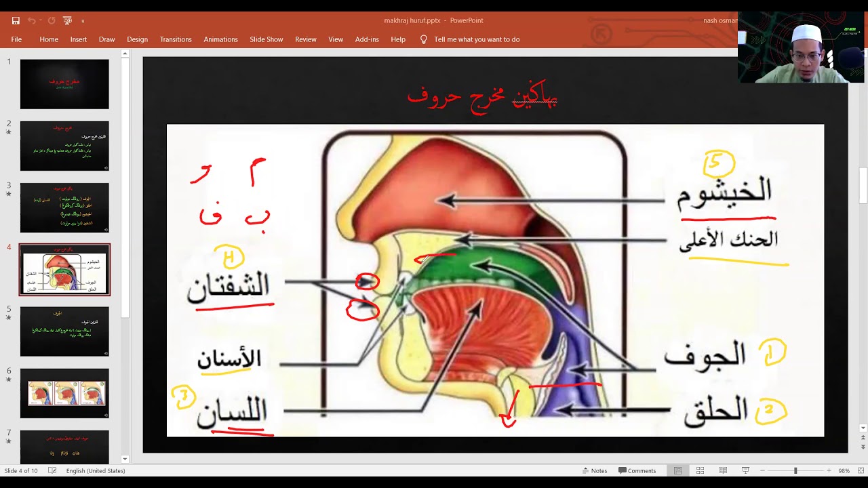Viewport: 868px width, 488px height.
Task: Switch to the Review tab
Action: click(306, 39)
